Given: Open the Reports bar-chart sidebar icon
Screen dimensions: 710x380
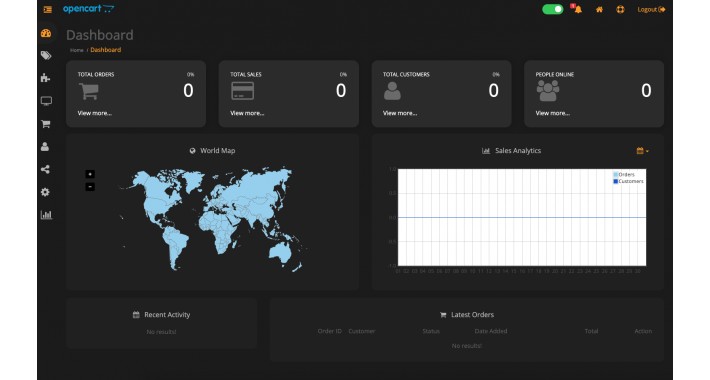Looking at the screenshot, I should (46, 215).
